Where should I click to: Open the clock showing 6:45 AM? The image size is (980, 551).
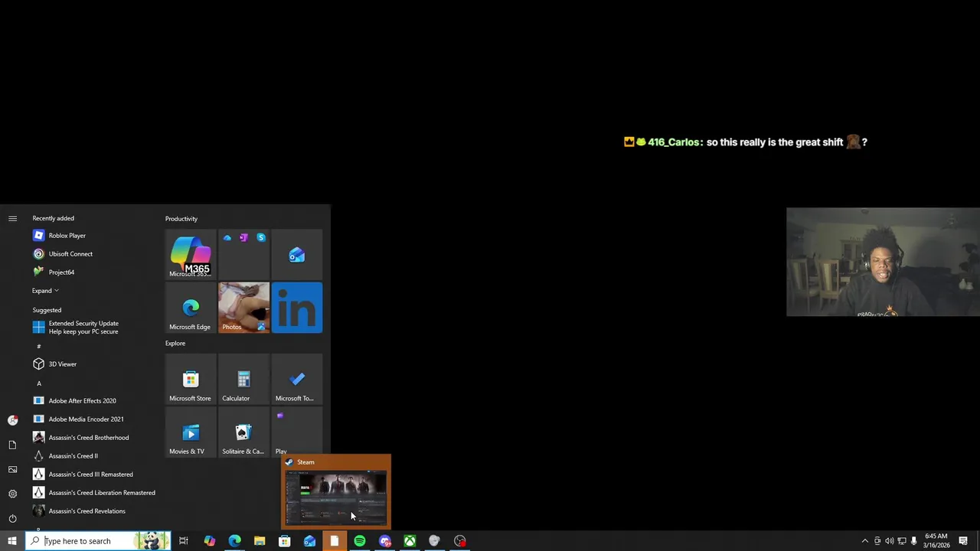click(x=936, y=541)
